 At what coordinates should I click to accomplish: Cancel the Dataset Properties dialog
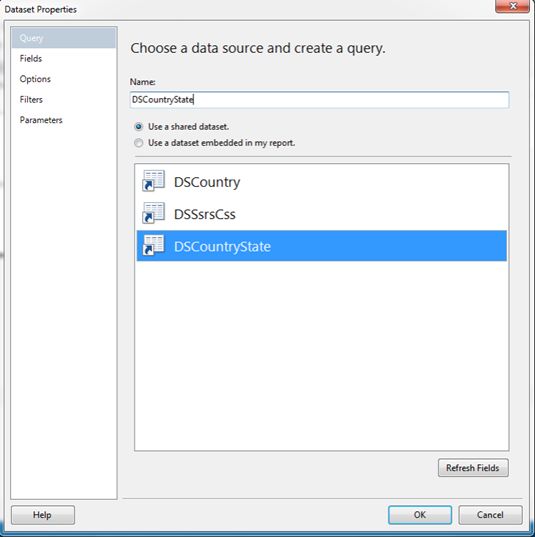tap(490, 515)
